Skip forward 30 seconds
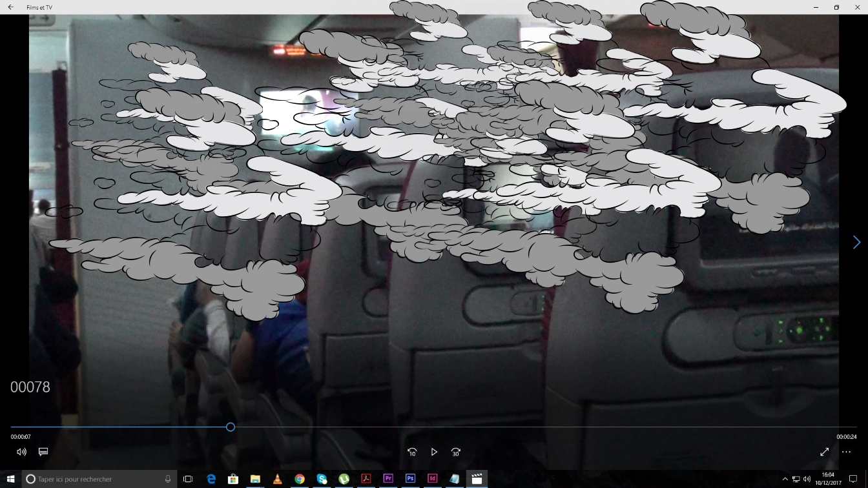The height and width of the screenshot is (488, 868). pyautogui.click(x=456, y=452)
